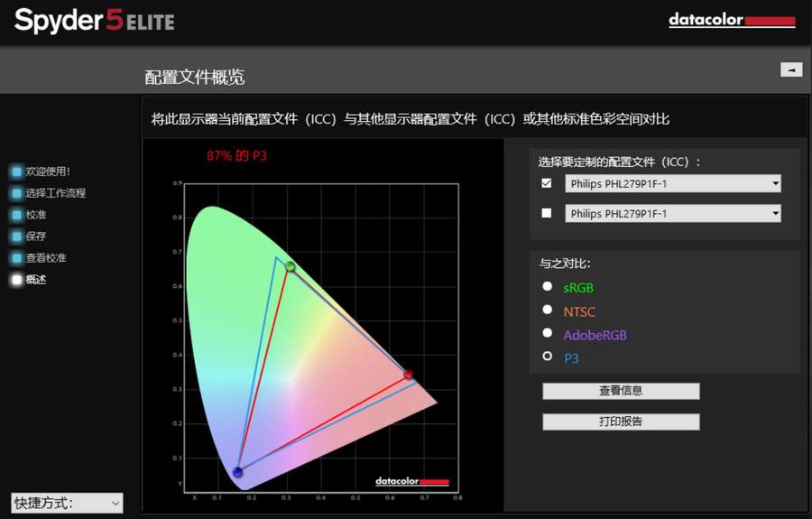Click the Datacolor logo in header

pos(731,20)
